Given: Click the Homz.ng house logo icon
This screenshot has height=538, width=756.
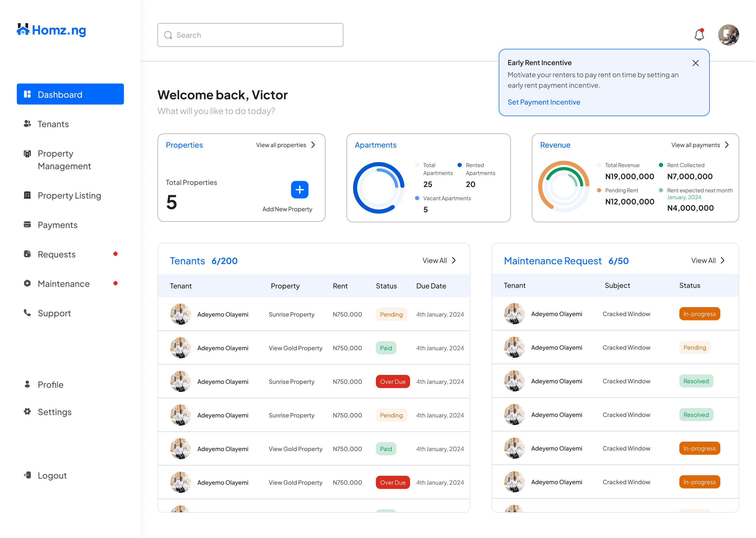Looking at the screenshot, I should point(23,29).
